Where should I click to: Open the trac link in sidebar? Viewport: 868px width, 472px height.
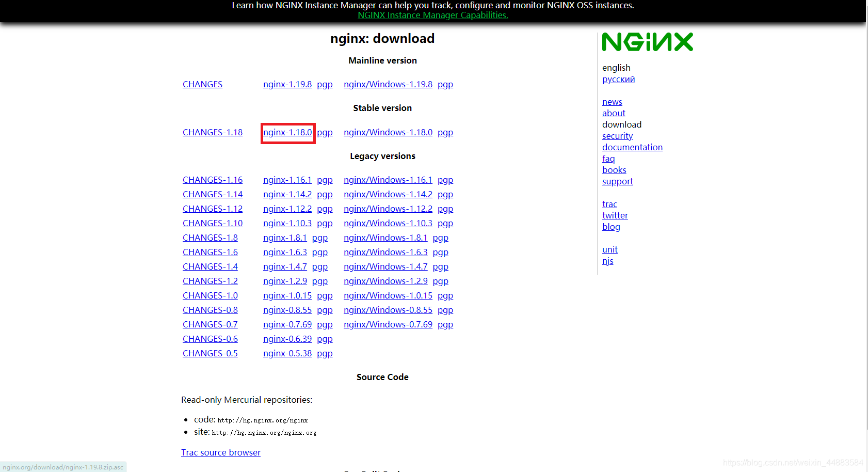pyautogui.click(x=609, y=204)
